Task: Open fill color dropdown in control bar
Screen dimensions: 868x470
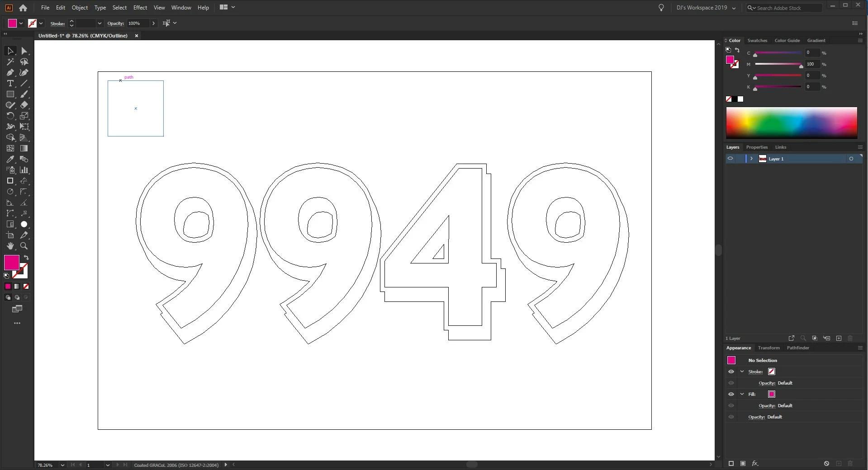Action: coord(21,23)
